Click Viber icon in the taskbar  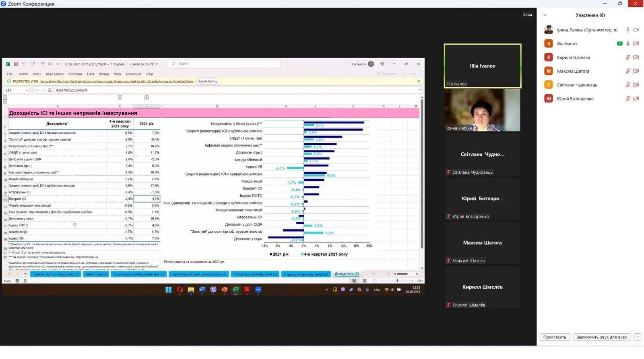[x=213, y=289]
